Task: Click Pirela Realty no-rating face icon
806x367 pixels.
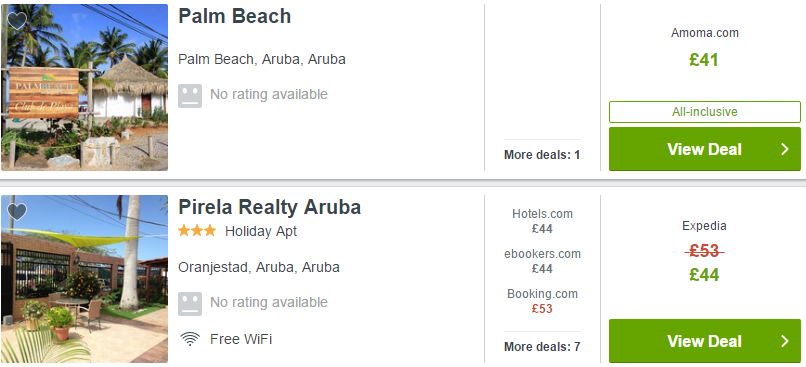Action: 190,303
